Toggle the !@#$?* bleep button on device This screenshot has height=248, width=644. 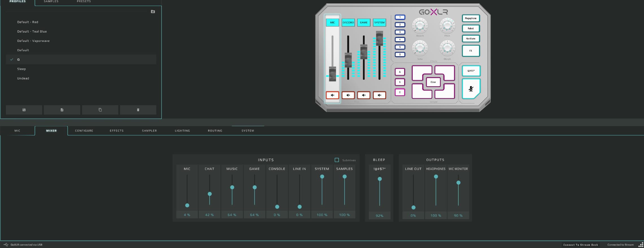[471, 71]
